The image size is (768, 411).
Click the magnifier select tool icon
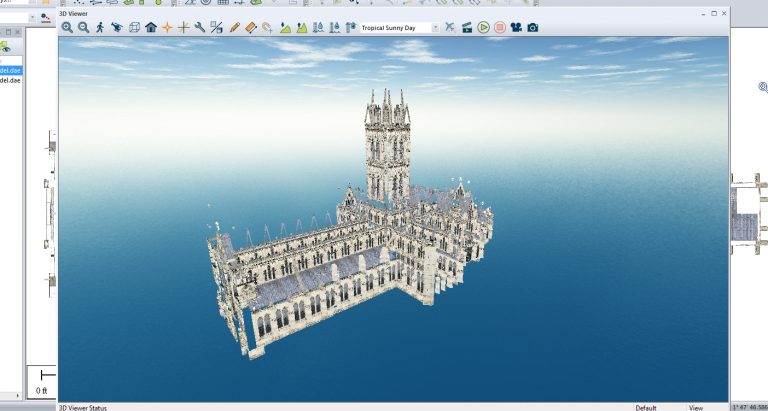tap(267, 27)
